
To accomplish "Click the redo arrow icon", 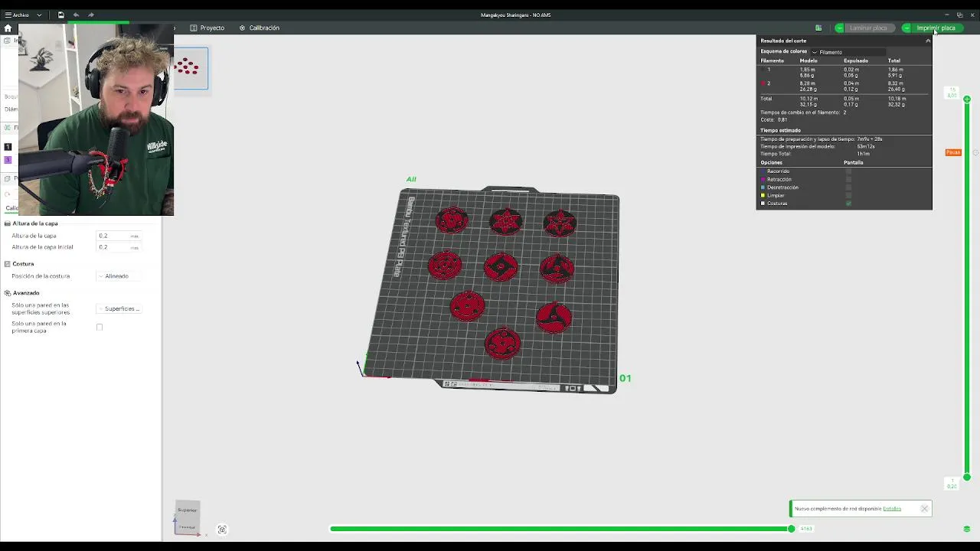I will (x=91, y=15).
